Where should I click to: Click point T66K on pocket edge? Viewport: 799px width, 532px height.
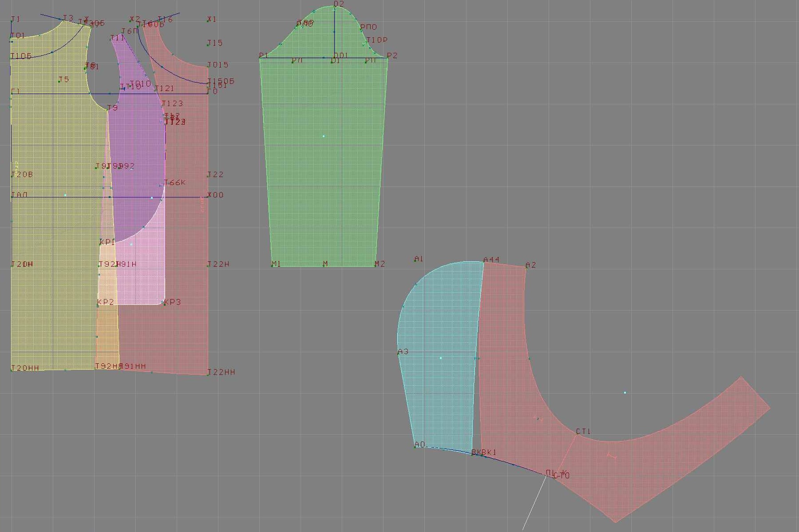tap(165, 184)
